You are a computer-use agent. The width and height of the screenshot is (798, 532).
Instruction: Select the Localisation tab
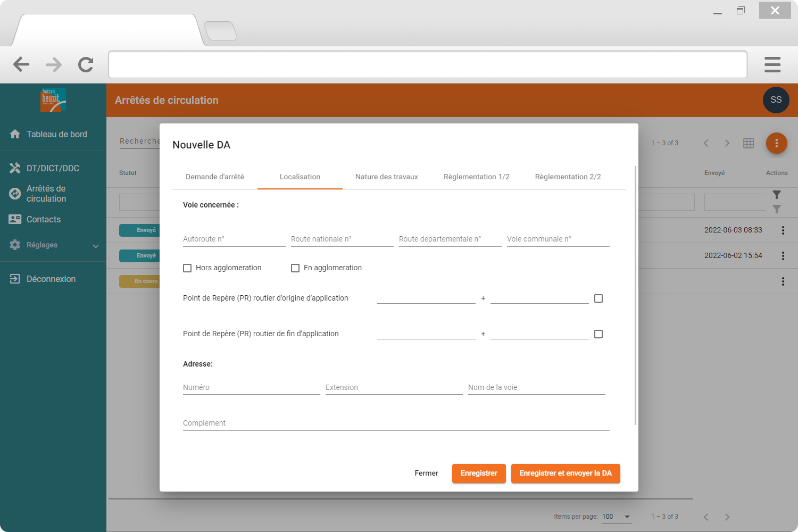(x=300, y=177)
